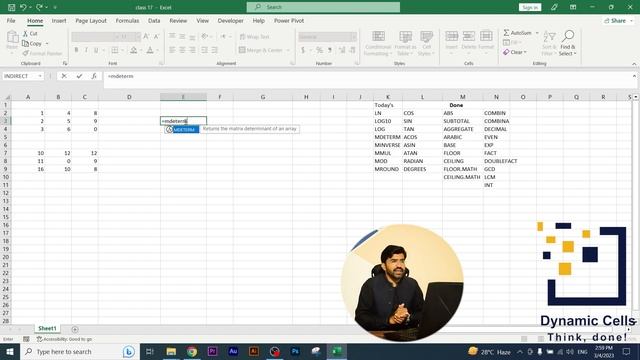
Task: Click the Windows Start button
Action: (10, 351)
